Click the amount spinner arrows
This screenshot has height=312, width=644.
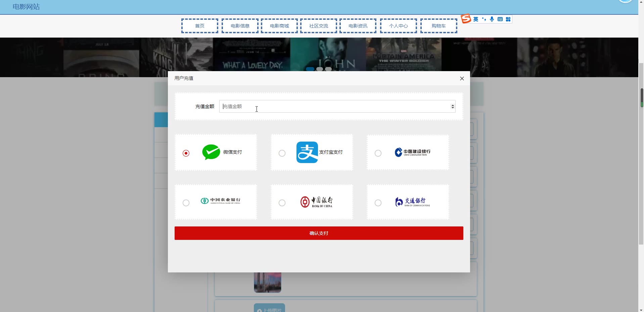(453, 106)
